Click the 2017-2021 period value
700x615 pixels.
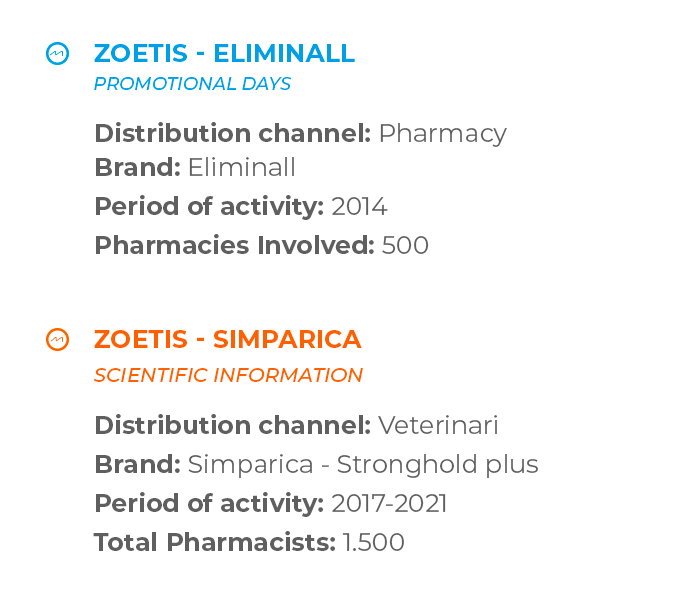point(389,503)
